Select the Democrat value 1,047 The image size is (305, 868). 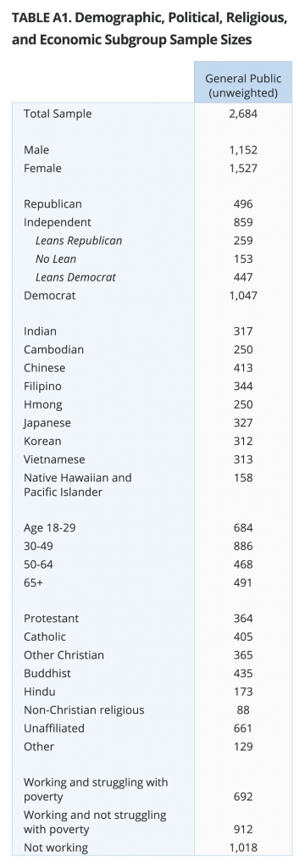[243, 295]
